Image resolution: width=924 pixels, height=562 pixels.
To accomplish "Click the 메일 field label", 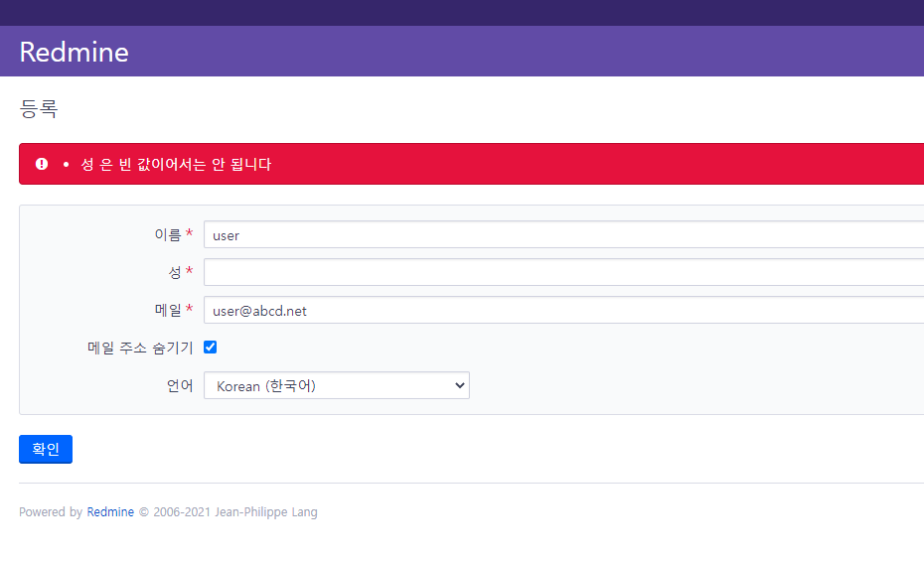I will [168, 310].
